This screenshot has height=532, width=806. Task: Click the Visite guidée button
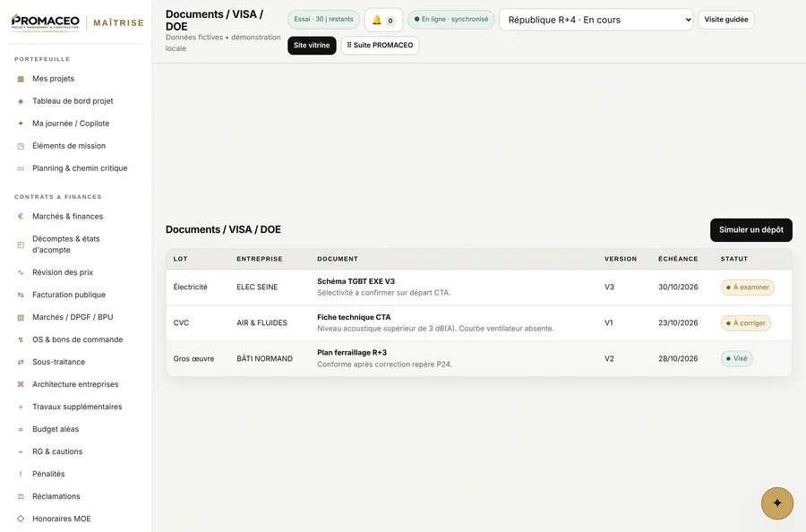pyautogui.click(x=725, y=20)
